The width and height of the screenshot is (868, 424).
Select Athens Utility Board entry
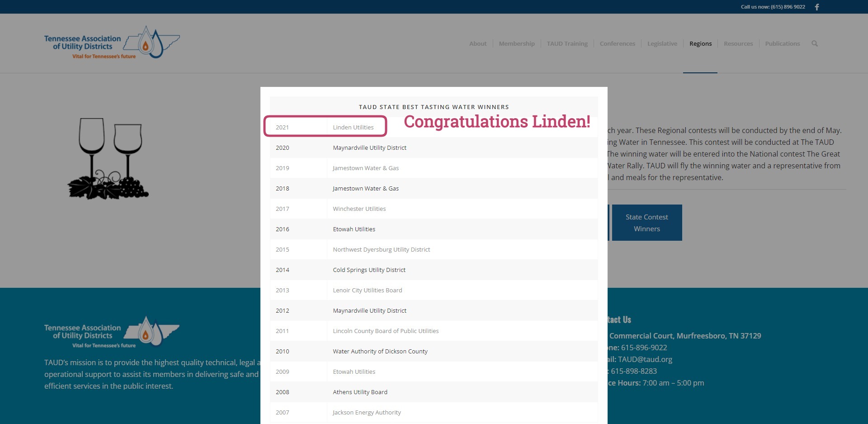pyautogui.click(x=360, y=392)
